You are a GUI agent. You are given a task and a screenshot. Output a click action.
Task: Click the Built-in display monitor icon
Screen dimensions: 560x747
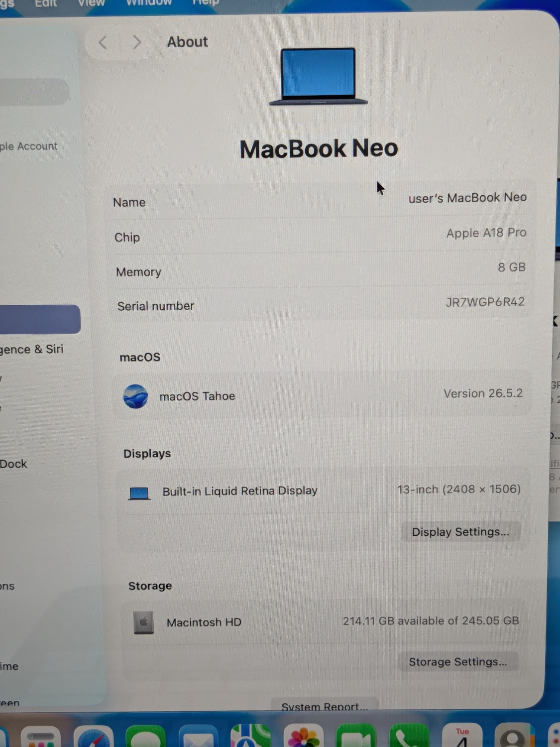139,494
